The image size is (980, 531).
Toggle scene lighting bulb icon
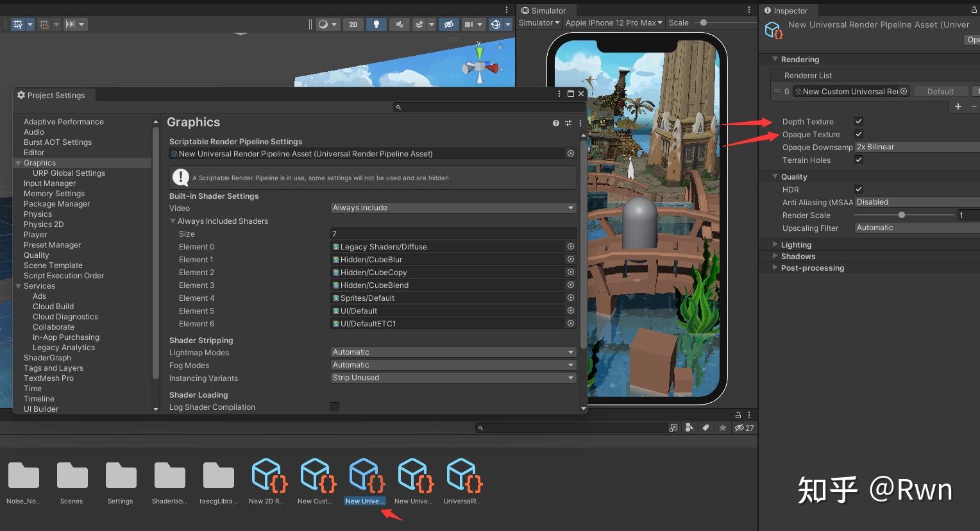click(x=376, y=24)
